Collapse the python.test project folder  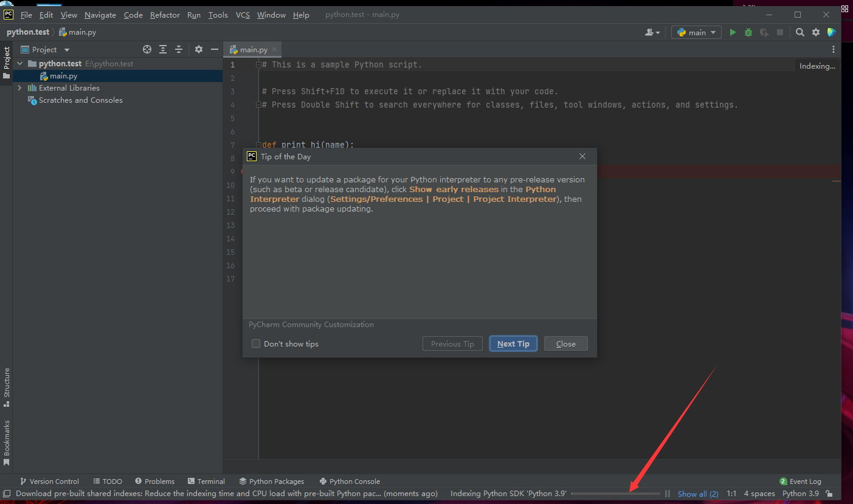(19, 63)
